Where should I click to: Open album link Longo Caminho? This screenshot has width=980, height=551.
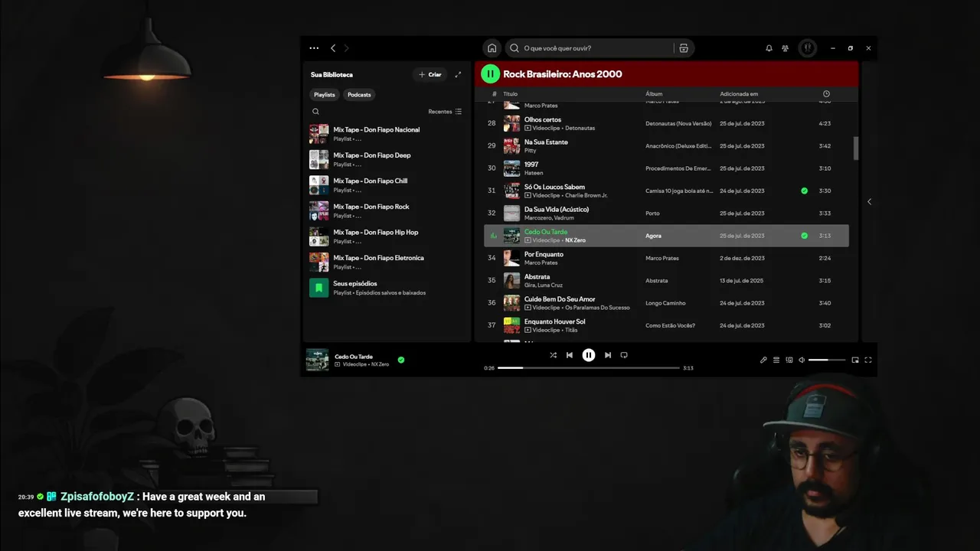coord(665,303)
